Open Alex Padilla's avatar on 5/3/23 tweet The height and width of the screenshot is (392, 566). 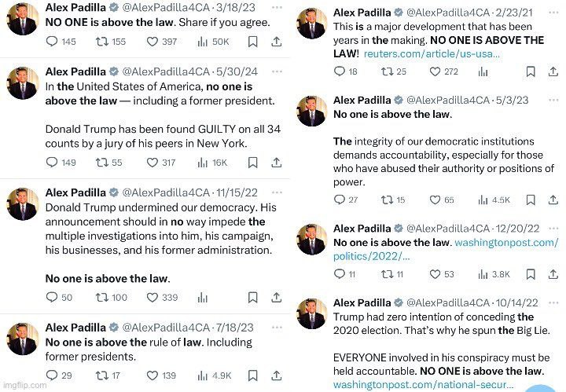311,111
